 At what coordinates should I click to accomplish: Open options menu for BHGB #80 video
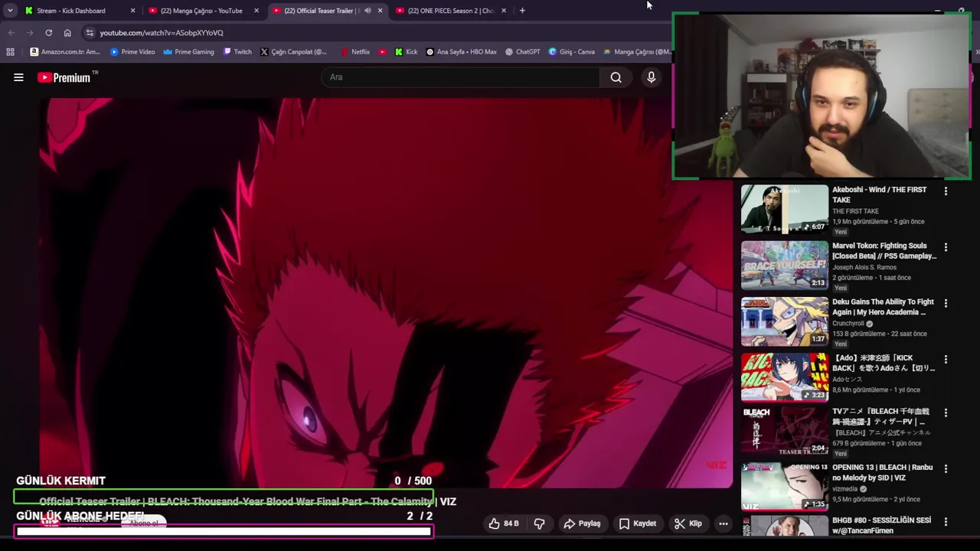click(x=946, y=522)
